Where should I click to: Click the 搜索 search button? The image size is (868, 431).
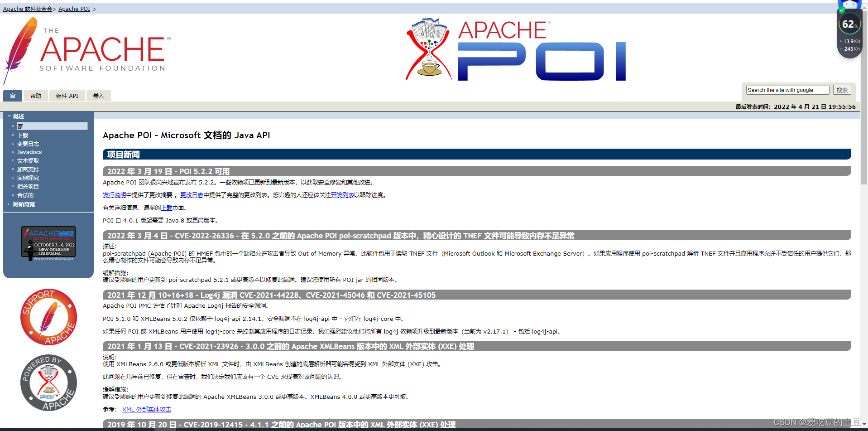coord(842,90)
